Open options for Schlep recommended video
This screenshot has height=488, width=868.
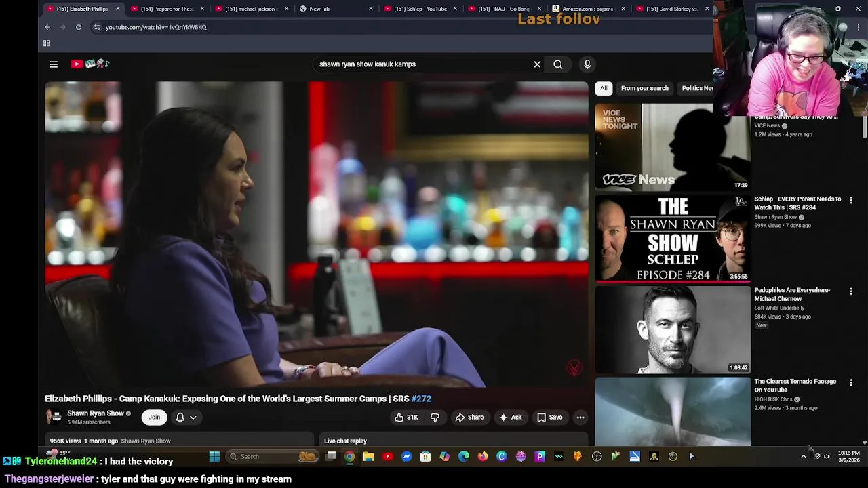[x=851, y=201]
